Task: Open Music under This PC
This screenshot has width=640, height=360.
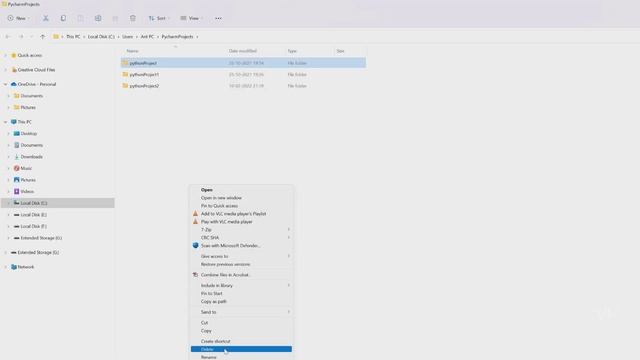Action: point(26,168)
